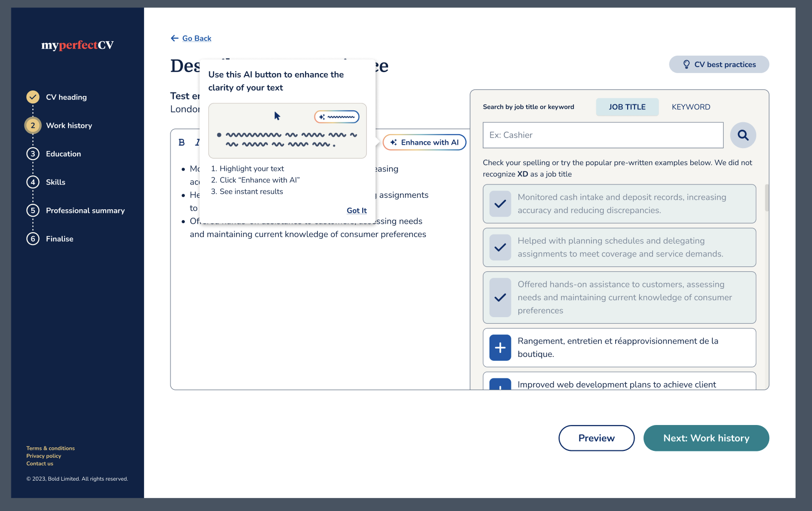Screen dimensions: 812x511
Task: Select step 2 Work history circle
Action: [33, 125]
